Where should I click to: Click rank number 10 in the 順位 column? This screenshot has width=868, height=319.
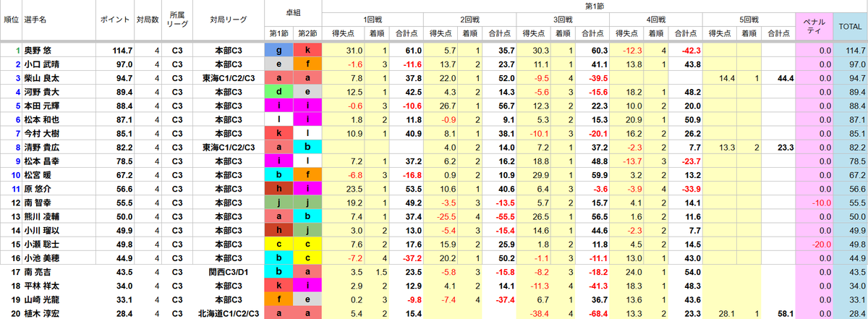(11, 175)
